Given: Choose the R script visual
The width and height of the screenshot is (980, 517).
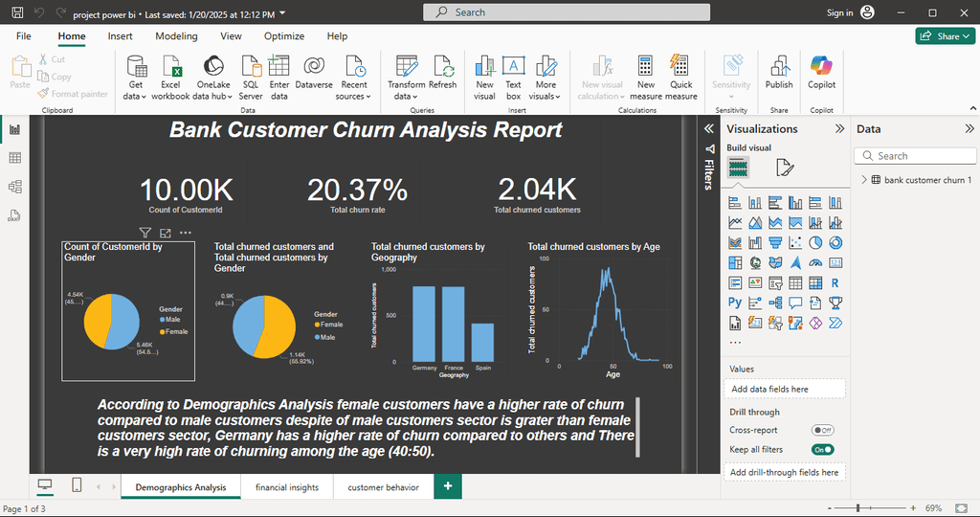Looking at the screenshot, I should 835,283.
